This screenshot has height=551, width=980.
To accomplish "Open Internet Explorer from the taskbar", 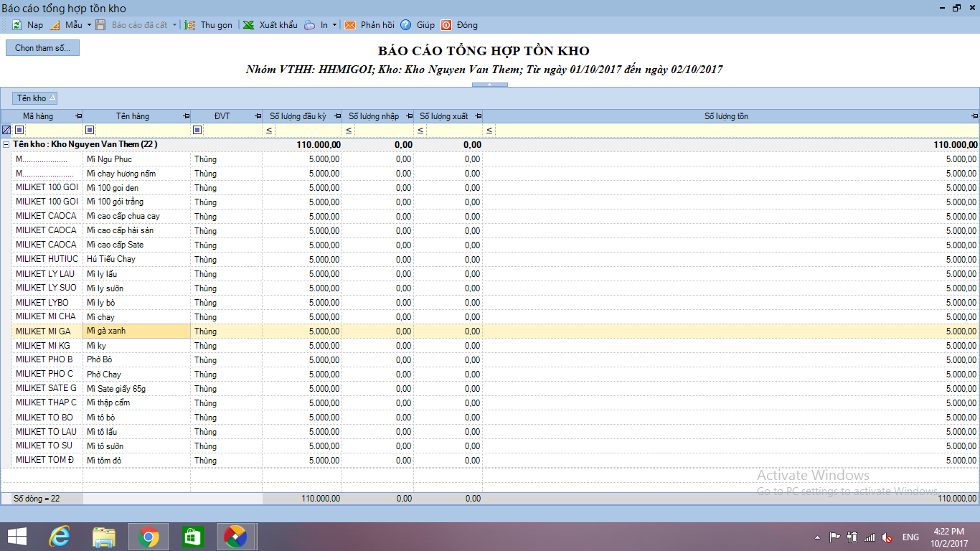I will click(61, 536).
